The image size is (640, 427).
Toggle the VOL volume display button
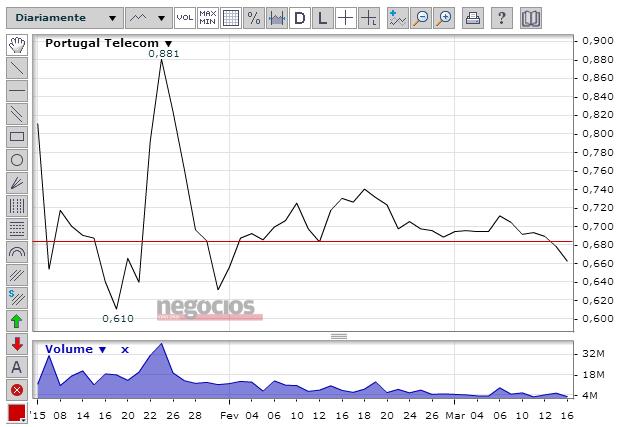tap(184, 18)
